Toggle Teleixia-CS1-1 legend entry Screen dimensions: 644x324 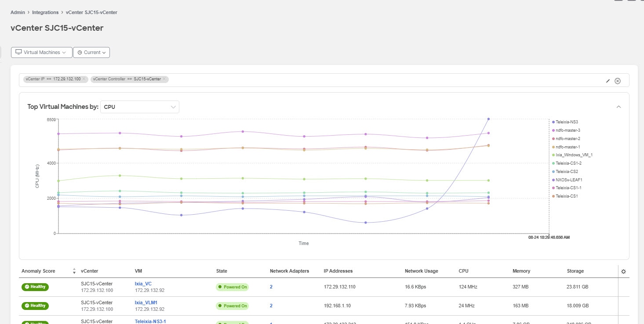(567, 188)
